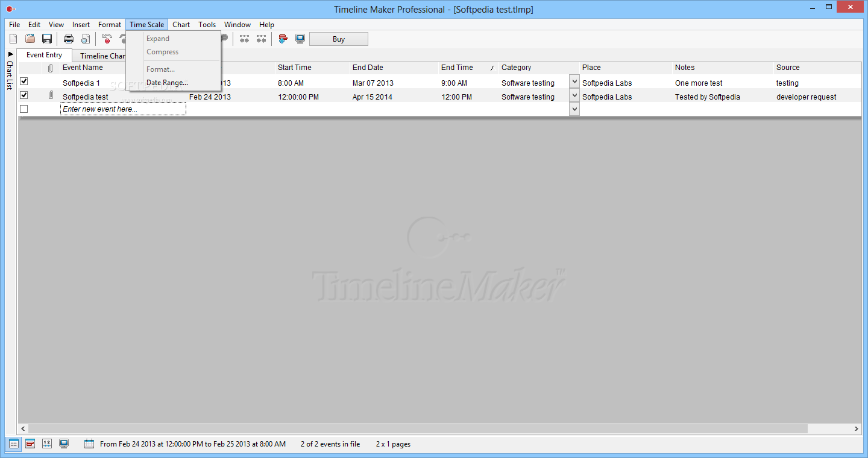
Task: Open Category dropdown on the new event row
Action: [x=574, y=109]
